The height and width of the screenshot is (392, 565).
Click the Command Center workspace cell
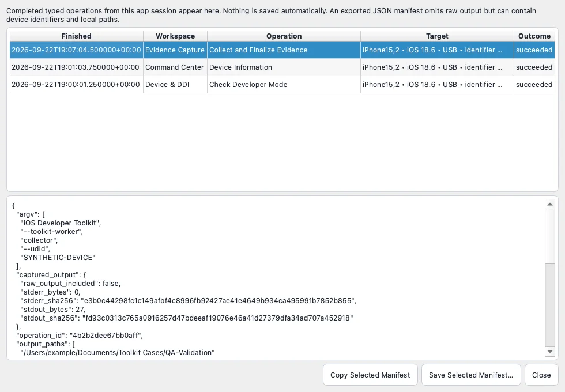175,67
